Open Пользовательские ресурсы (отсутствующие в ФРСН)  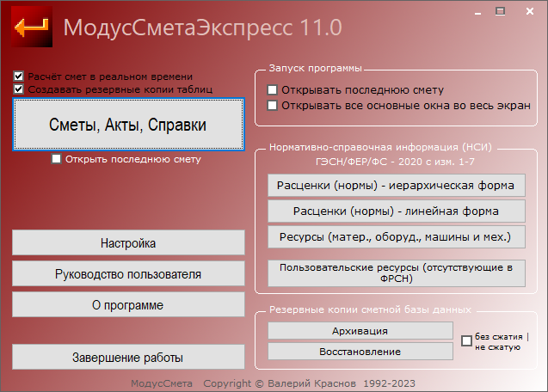(x=397, y=273)
